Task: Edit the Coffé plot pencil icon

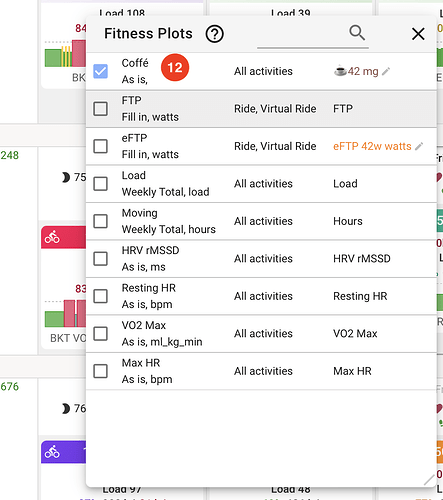Action: [x=386, y=71]
